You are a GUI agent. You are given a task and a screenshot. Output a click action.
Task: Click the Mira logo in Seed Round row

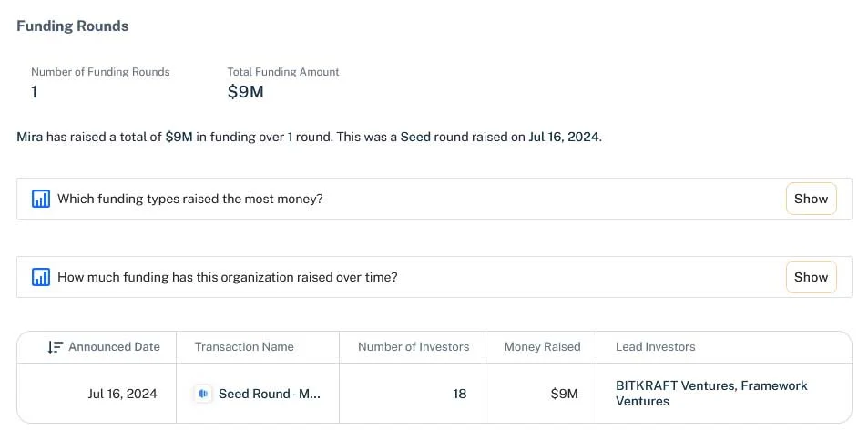point(203,394)
